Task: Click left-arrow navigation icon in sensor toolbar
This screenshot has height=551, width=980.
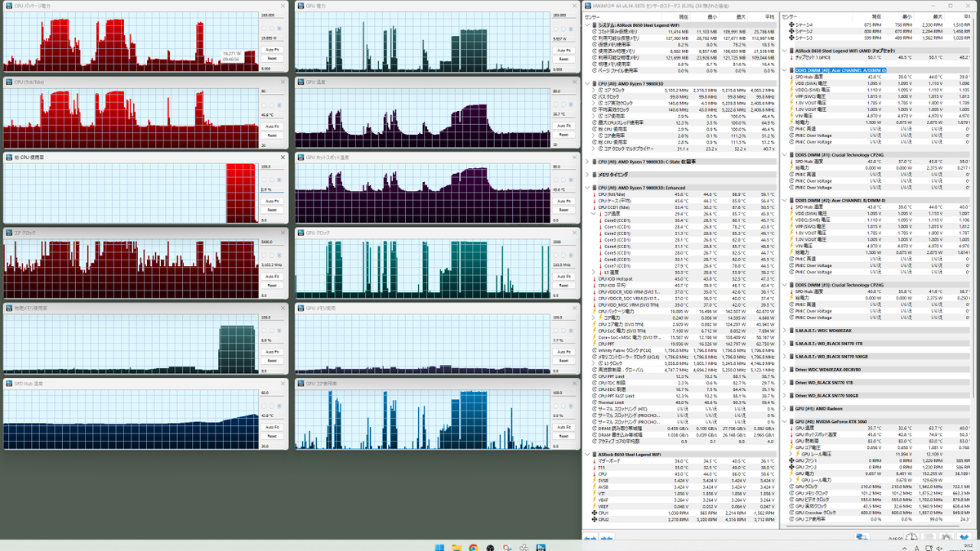Action: (590, 537)
